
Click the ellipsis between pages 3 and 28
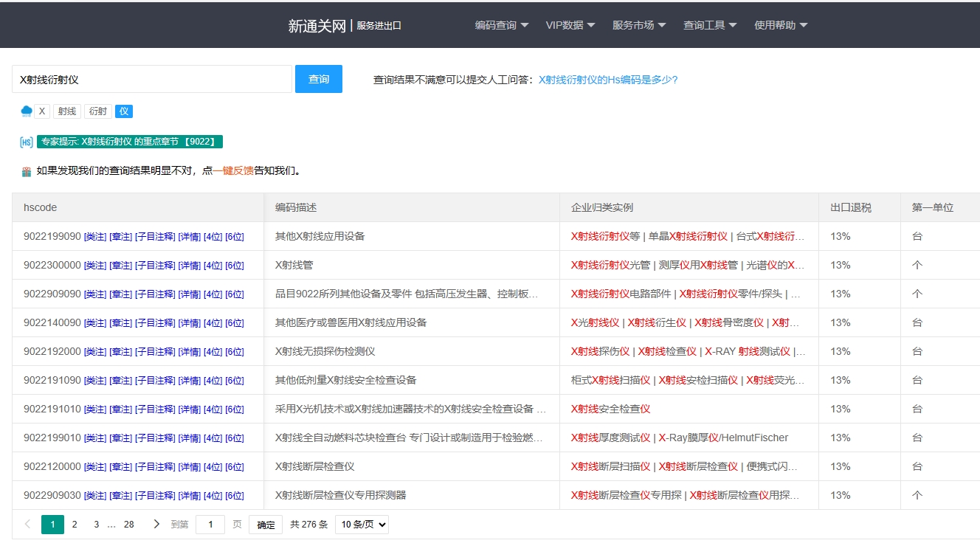[111, 525]
